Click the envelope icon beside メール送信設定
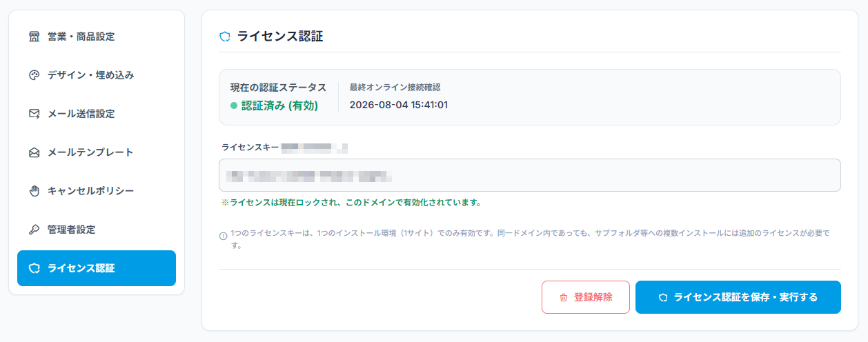The image size is (868, 342). pyautogui.click(x=34, y=114)
